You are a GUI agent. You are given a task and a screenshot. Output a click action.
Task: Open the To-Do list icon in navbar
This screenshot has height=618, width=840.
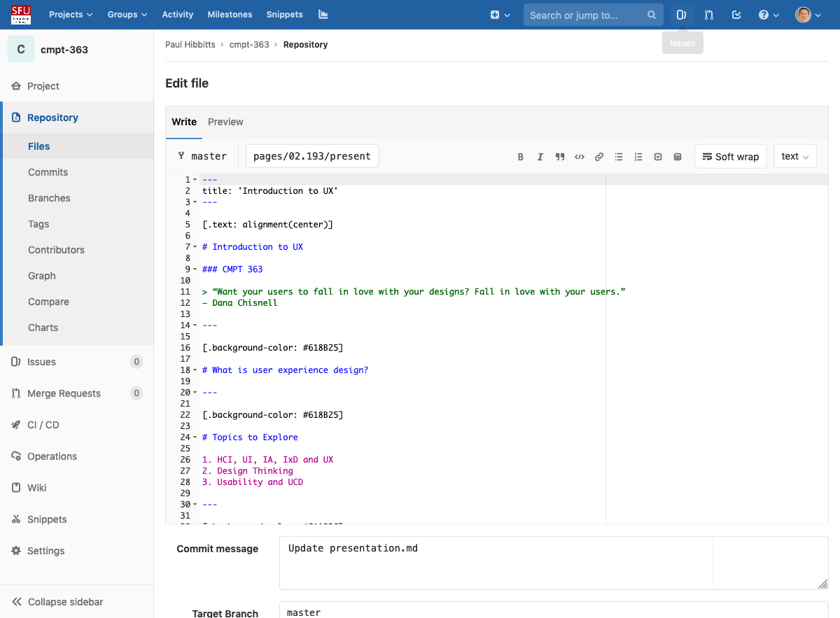pyautogui.click(x=736, y=15)
